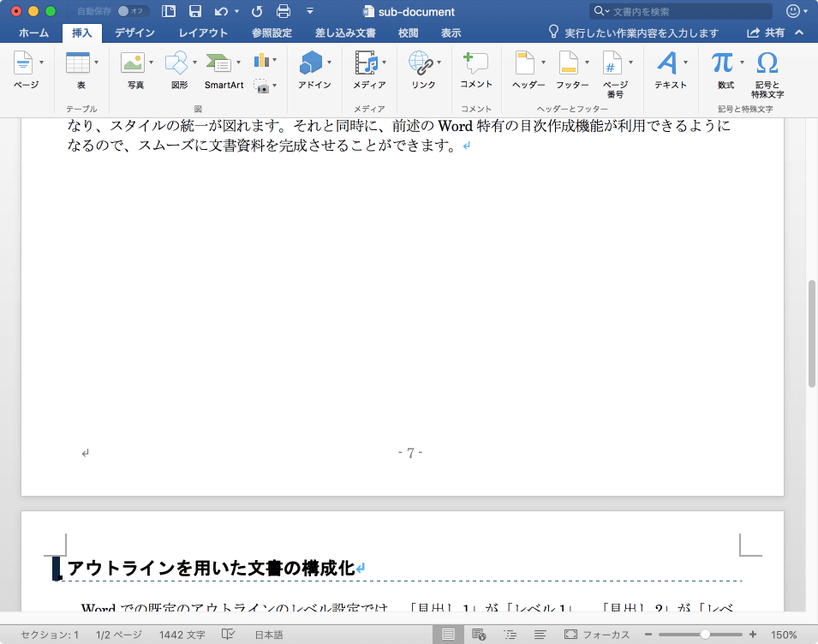The width and height of the screenshot is (818, 644).
Task: Click the spelling check status icon
Action: [x=228, y=634]
